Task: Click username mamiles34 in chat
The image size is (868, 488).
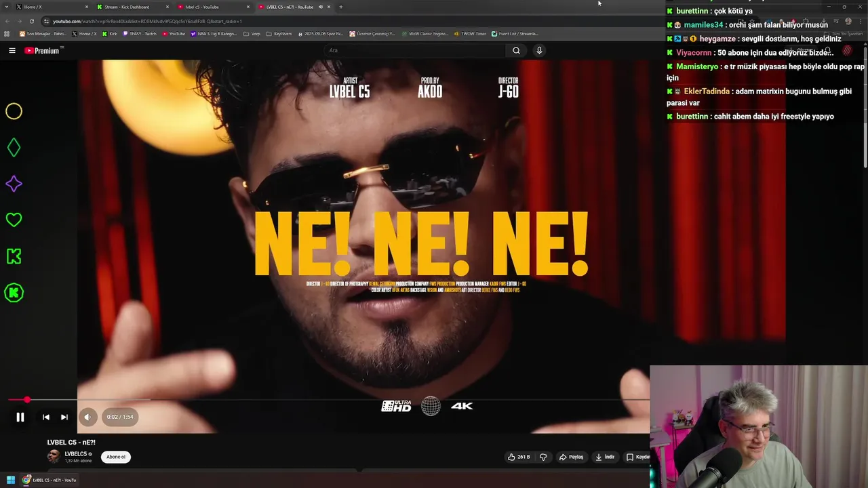Action: pos(703,25)
